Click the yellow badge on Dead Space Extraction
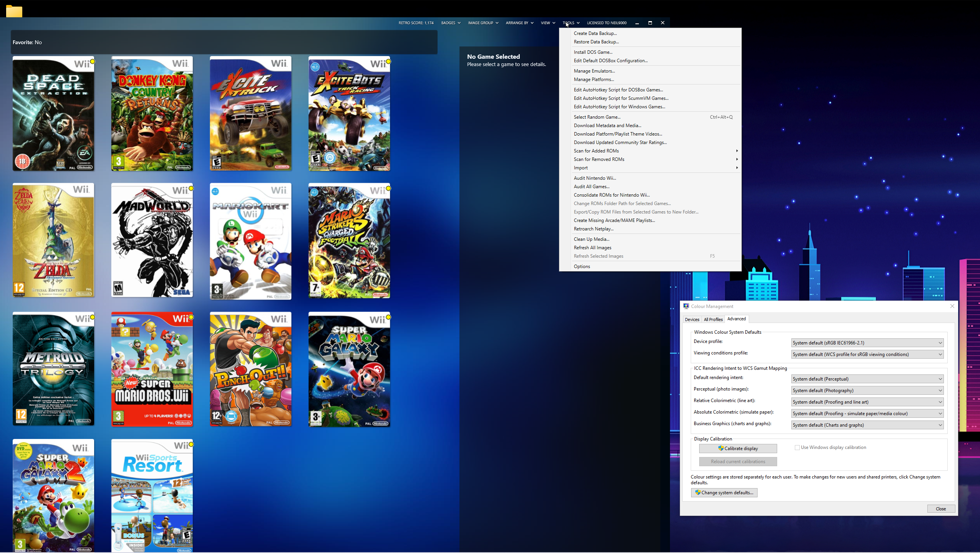Viewport: 980px width, 553px height. [93, 61]
